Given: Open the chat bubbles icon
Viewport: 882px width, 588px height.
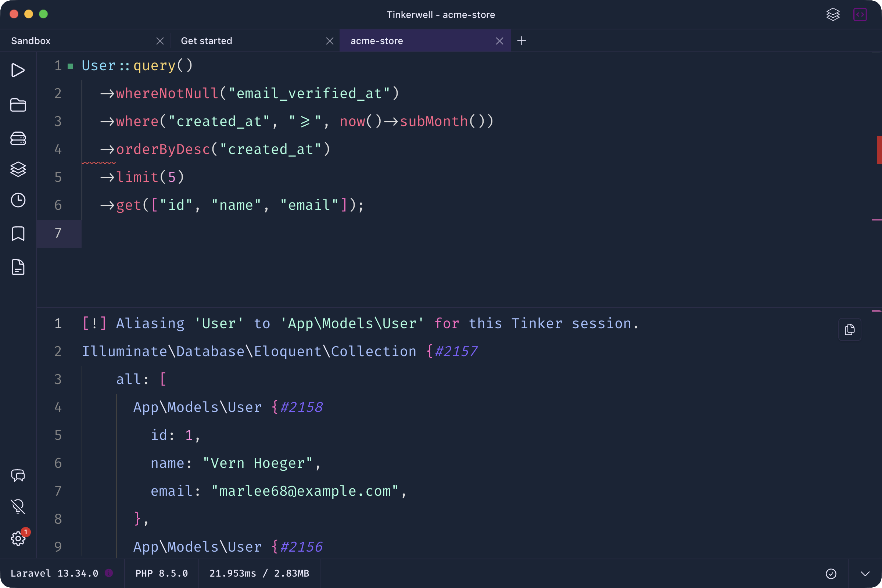Looking at the screenshot, I should [x=18, y=475].
